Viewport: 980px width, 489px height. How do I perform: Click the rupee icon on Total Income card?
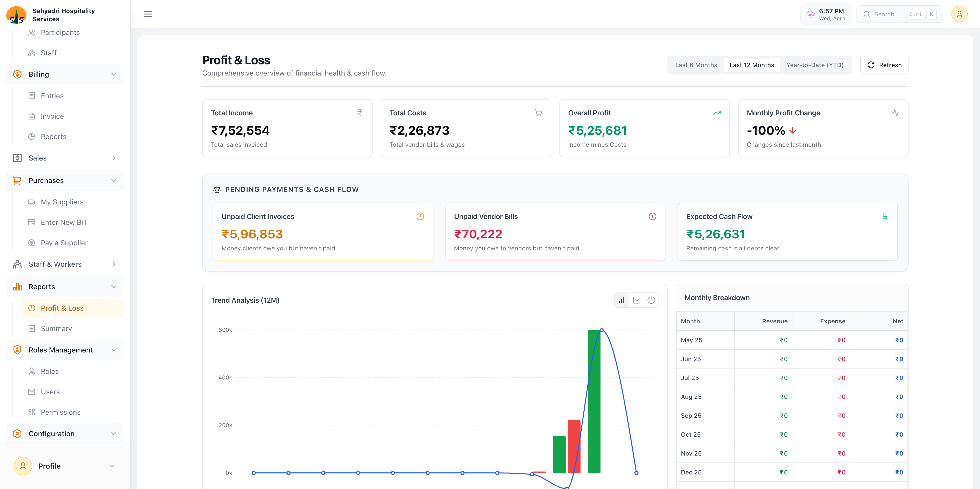(x=360, y=113)
